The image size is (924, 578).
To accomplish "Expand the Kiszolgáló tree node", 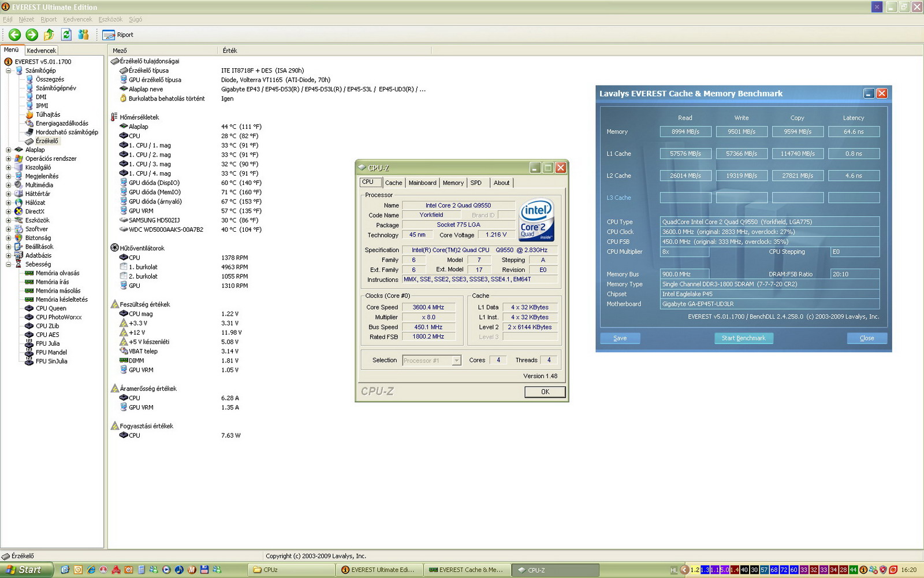I will click(9, 167).
